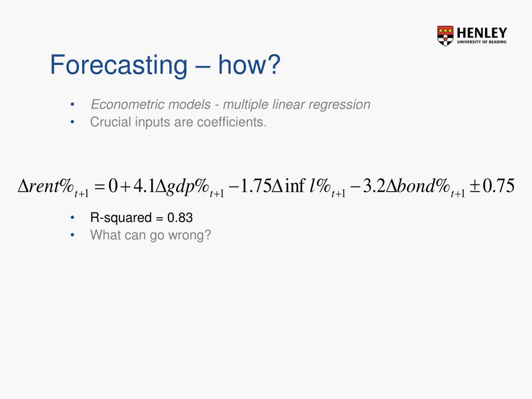Viewport: 532px width, 399px height.
Task: Click the bullet dot before R-squared
Action: pyautogui.click(x=72, y=218)
